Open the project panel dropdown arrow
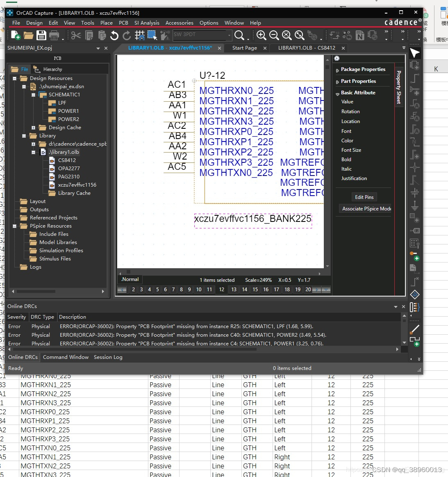Viewport: 448px width, 477px height. [x=98, y=48]
